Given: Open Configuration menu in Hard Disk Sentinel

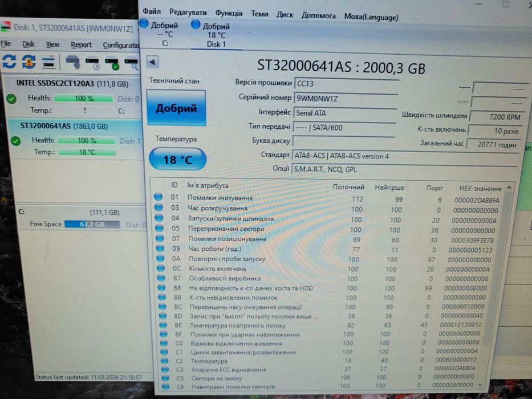Looking at the screenshot, I should [x=121, y=45].
